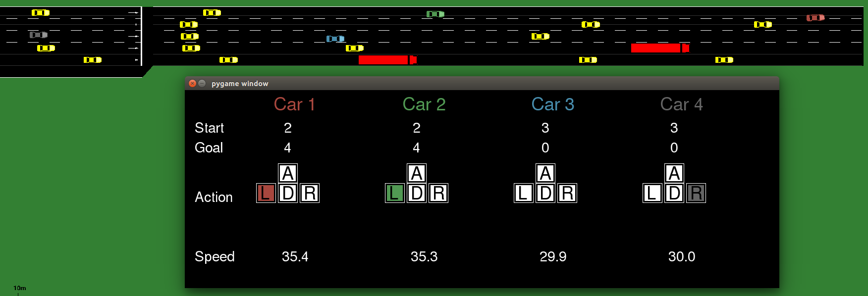Screen dimensions: 868x296
Task: Select the blue car on the highway
Action: click(335, 39)
